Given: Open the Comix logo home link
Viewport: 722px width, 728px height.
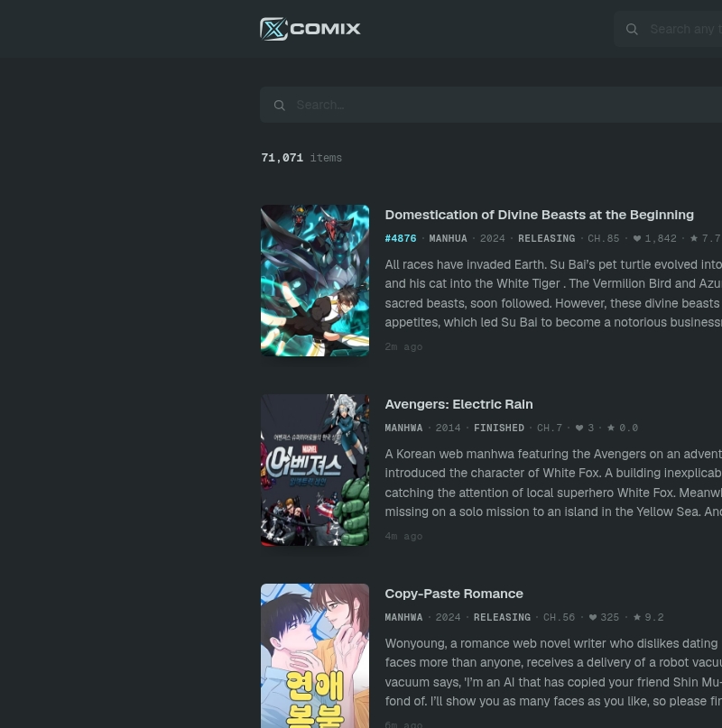Looking at the screenshot, I should (310, 29).
